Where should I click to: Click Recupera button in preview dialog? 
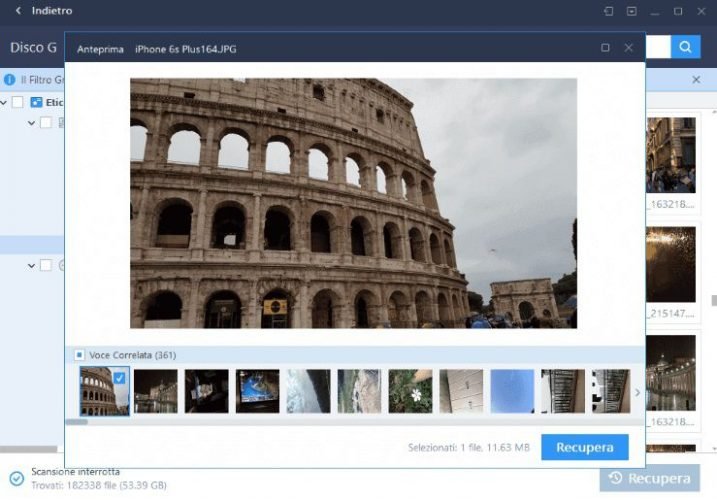pyautogui.click(x=584, y=447)
